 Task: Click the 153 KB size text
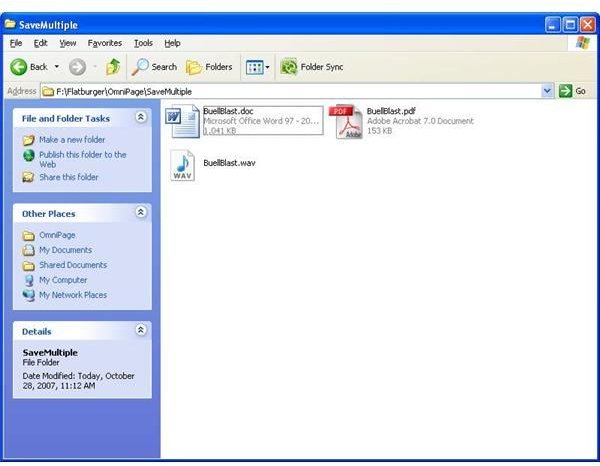point(379,130)
